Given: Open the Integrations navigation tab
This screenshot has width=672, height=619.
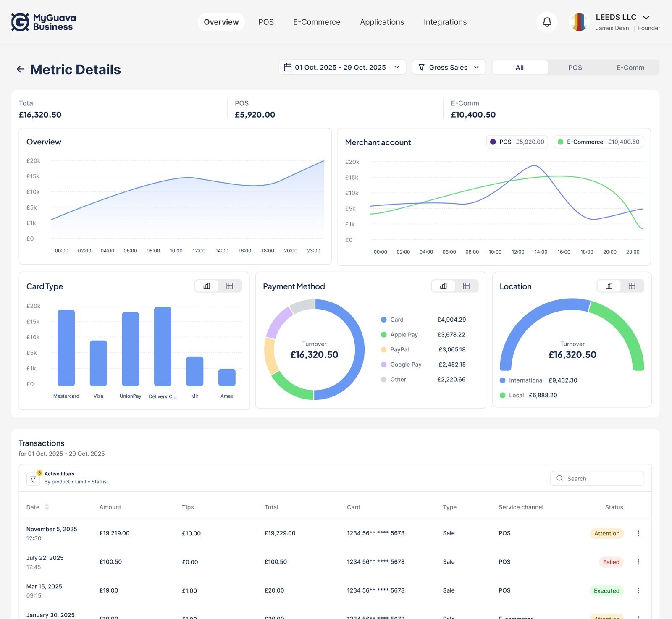Looking at the screenshot, I should pyautogui.click(x=445, y=22).
